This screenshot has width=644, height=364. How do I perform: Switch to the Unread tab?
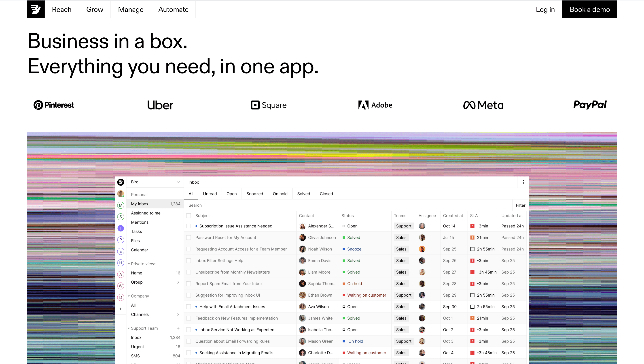click(210, 194)
